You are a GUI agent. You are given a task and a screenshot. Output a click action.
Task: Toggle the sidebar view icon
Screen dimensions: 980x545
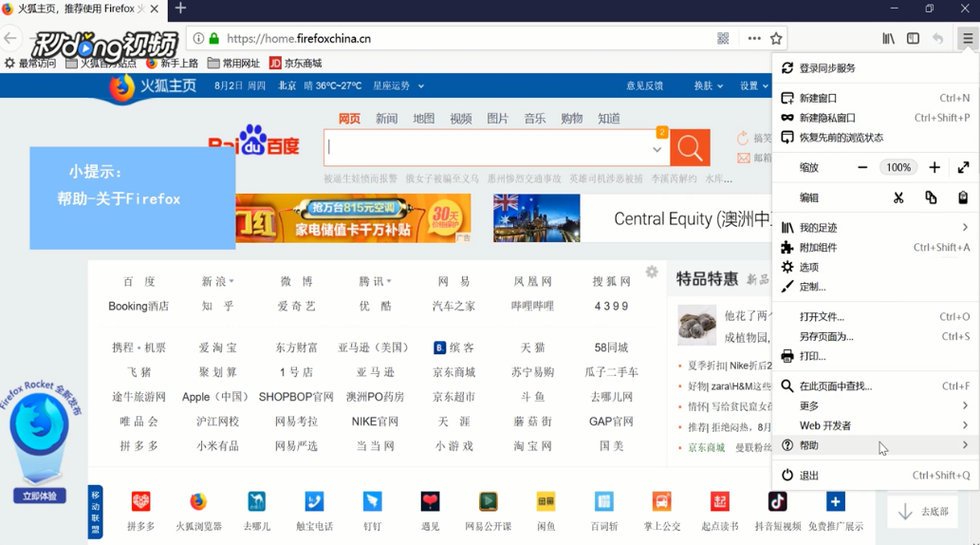point(914,38)
